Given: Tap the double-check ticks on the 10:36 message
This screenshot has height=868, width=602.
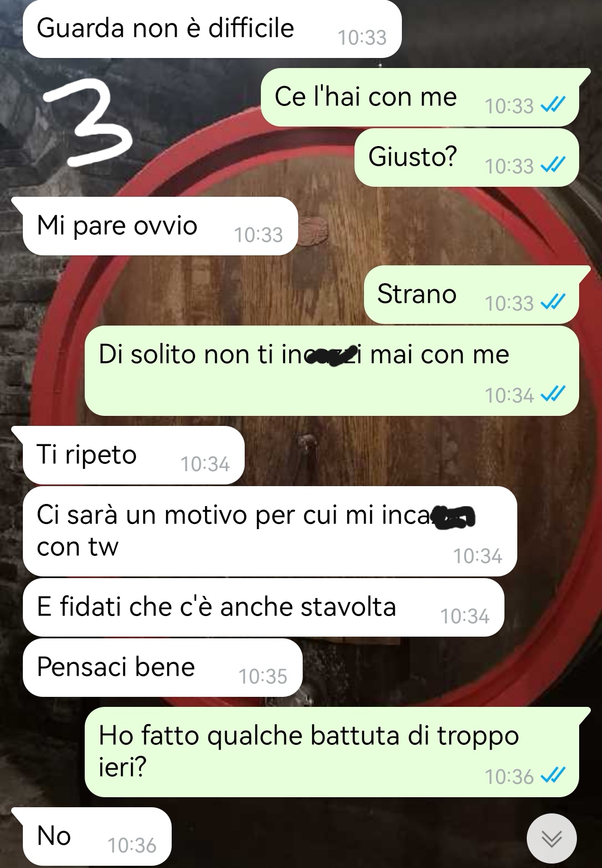Looking at the screenshot, I should pyautogui.click(x=554, y=775).
